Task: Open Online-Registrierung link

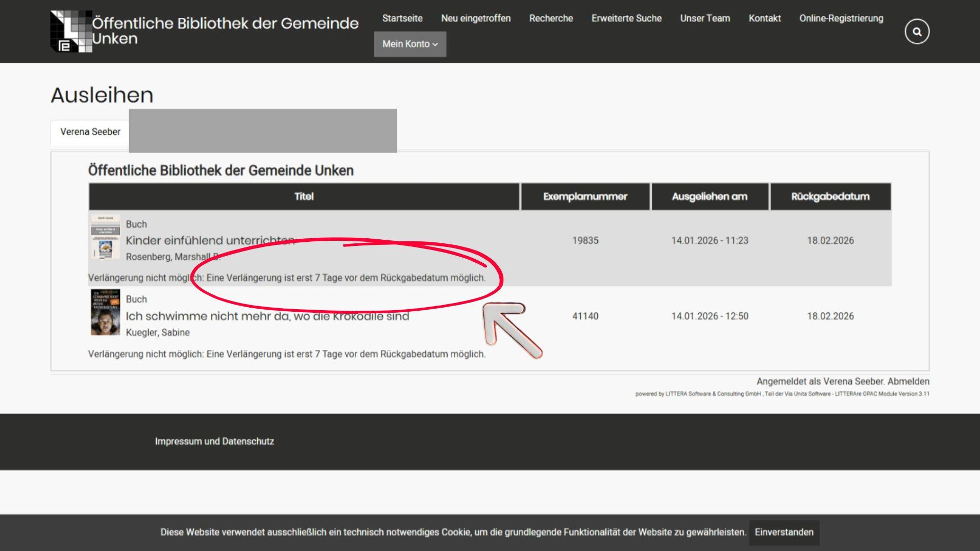Action: [x=841, y=18]
